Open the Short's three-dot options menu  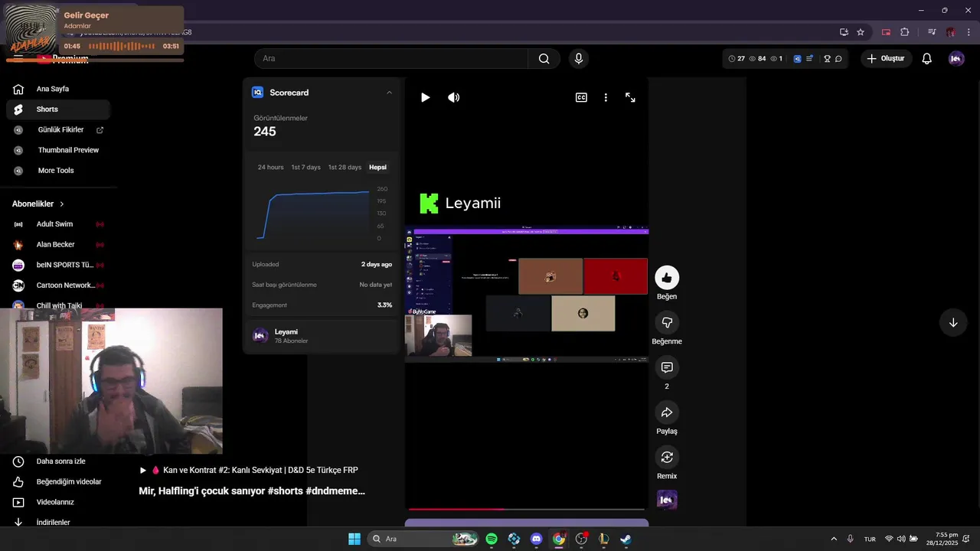(606, 97)
